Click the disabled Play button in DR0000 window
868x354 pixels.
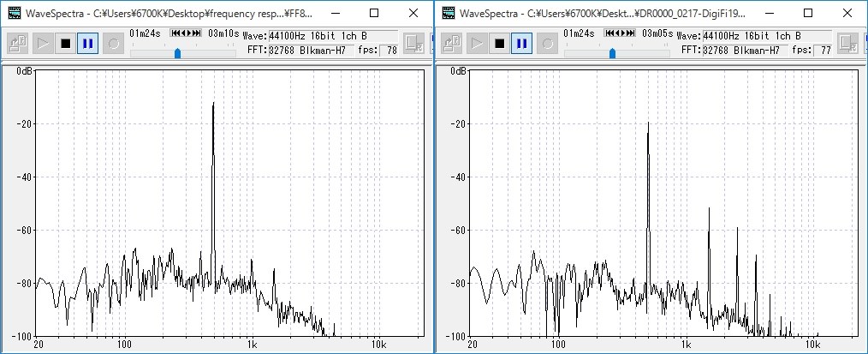[478, 43]
